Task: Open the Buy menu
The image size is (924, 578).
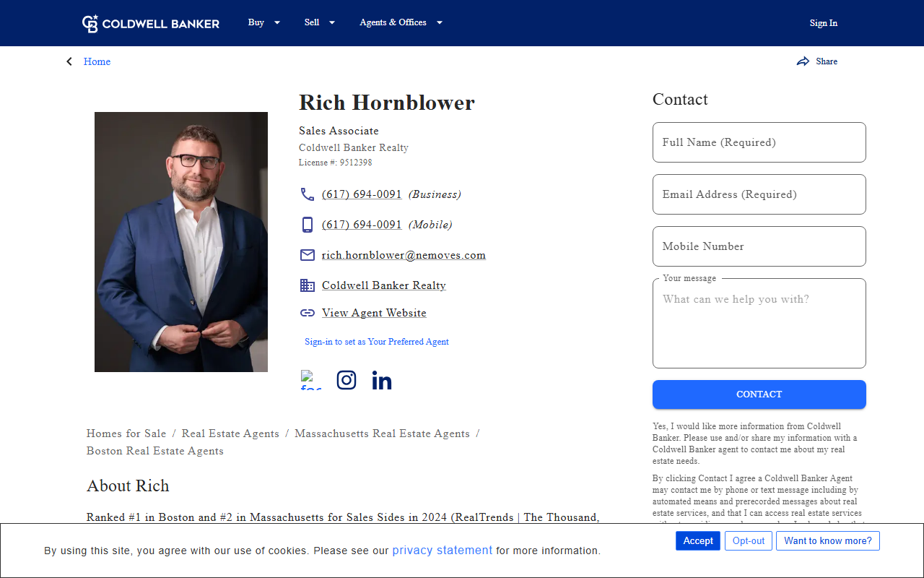Action: (x=256, y=22)
